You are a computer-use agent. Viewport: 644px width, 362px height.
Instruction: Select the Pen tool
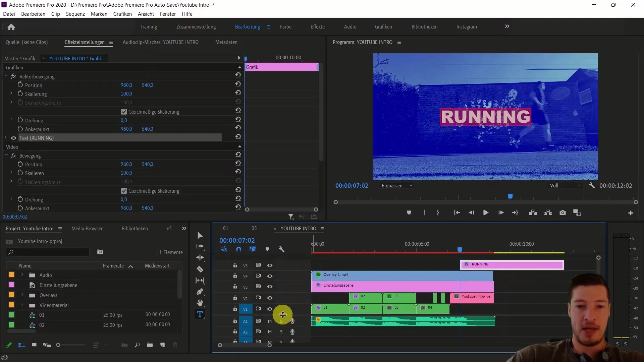200,292
